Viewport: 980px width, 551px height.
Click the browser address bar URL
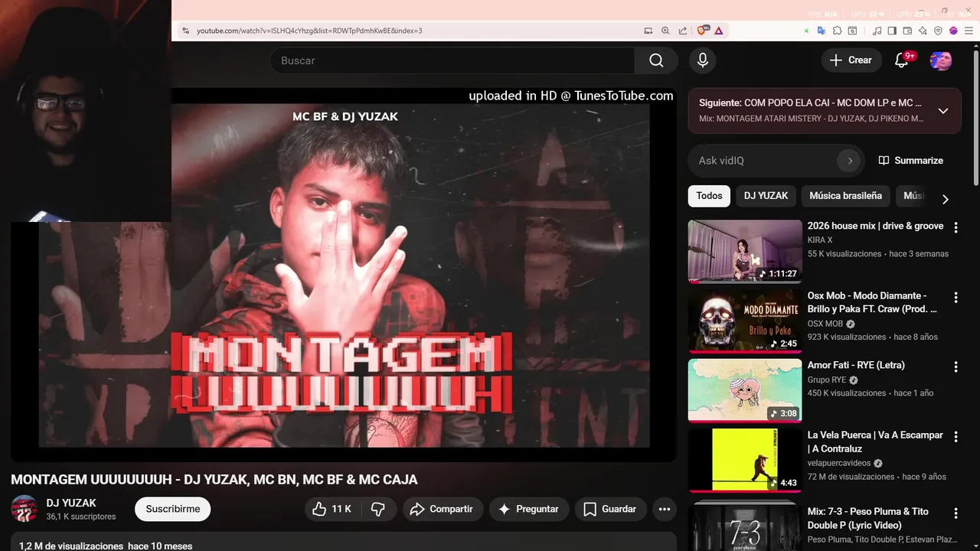pos(309,31)
